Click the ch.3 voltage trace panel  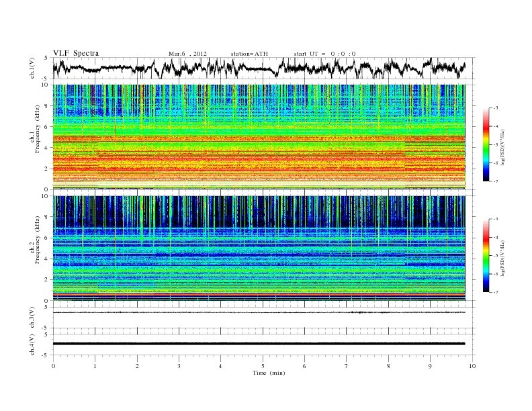tap(264, 318)
